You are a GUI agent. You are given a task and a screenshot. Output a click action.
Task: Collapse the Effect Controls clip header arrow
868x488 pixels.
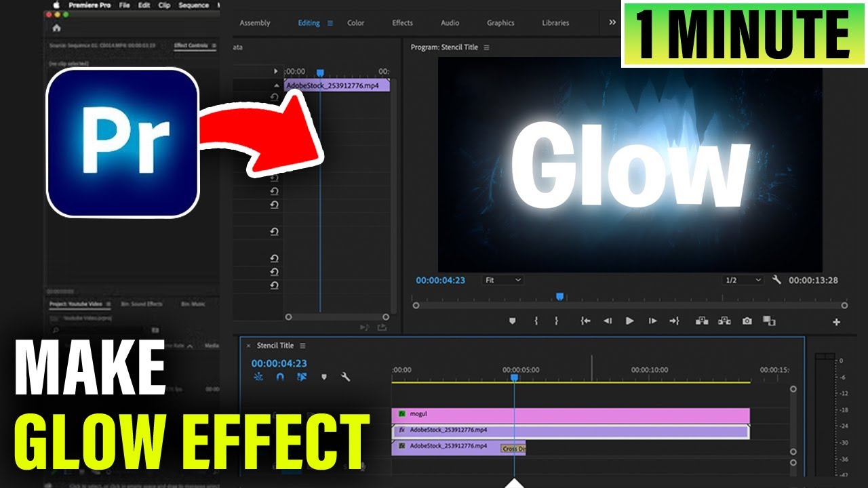tap(276, 85)
